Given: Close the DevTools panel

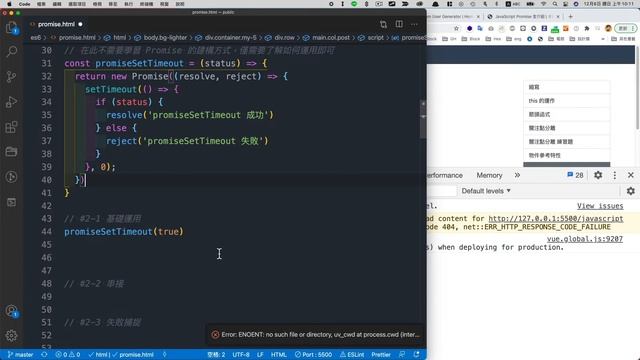Looking at the screenshot, I should (631, 175).
